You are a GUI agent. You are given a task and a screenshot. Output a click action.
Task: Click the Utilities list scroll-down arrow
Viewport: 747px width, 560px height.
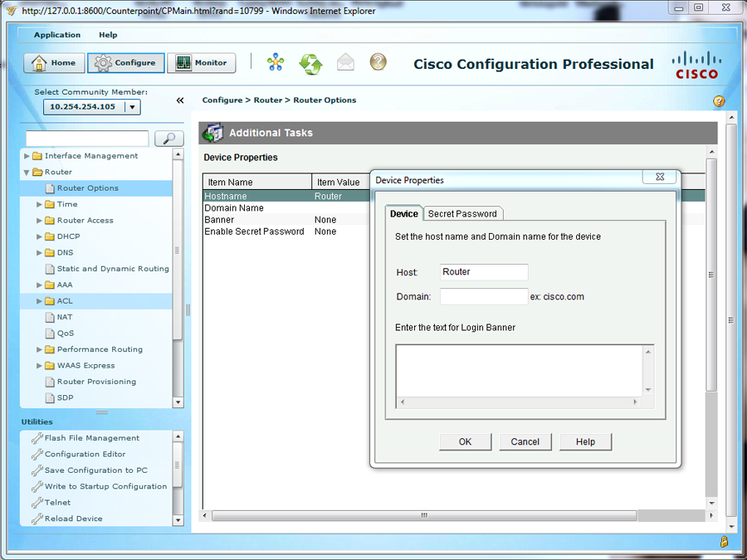(178, 520)
